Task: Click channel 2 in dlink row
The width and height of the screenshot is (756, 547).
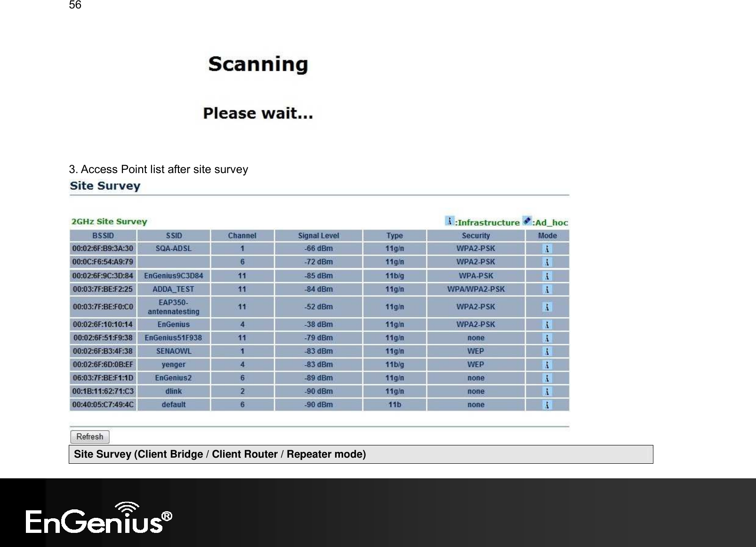Action: tap(242, 391)
